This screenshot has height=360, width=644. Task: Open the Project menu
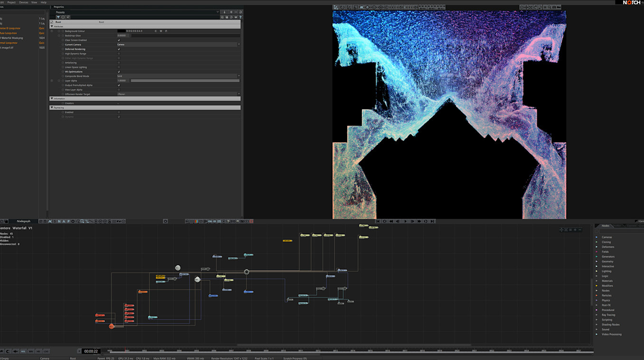coord(11,2)
